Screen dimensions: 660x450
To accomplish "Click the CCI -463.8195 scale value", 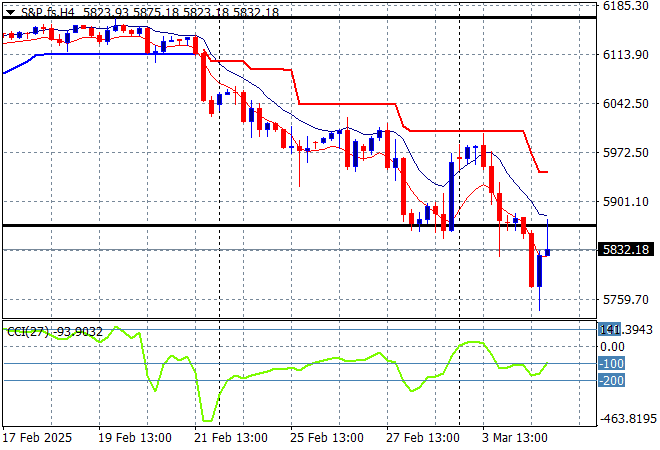I will pyautogui.click(x=628, y=419).
